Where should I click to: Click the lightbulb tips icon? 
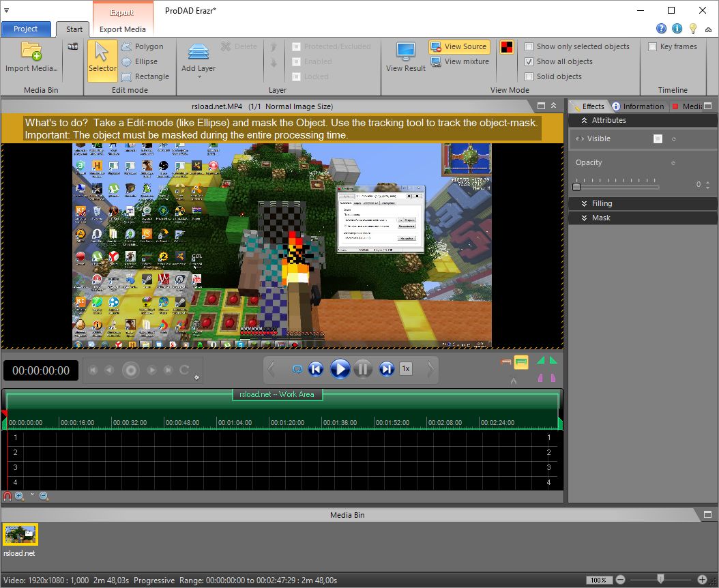(693, 29)
